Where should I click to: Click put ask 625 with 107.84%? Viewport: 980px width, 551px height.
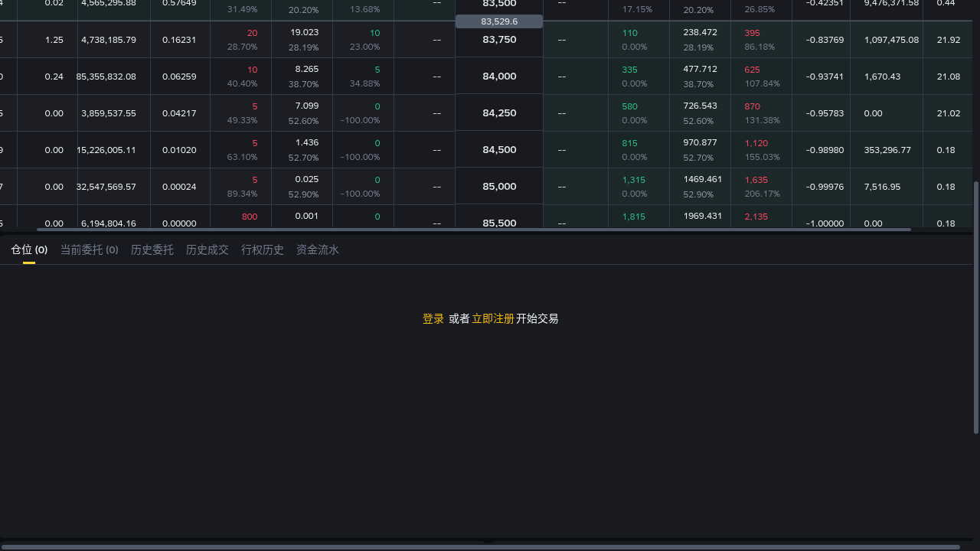761,77
